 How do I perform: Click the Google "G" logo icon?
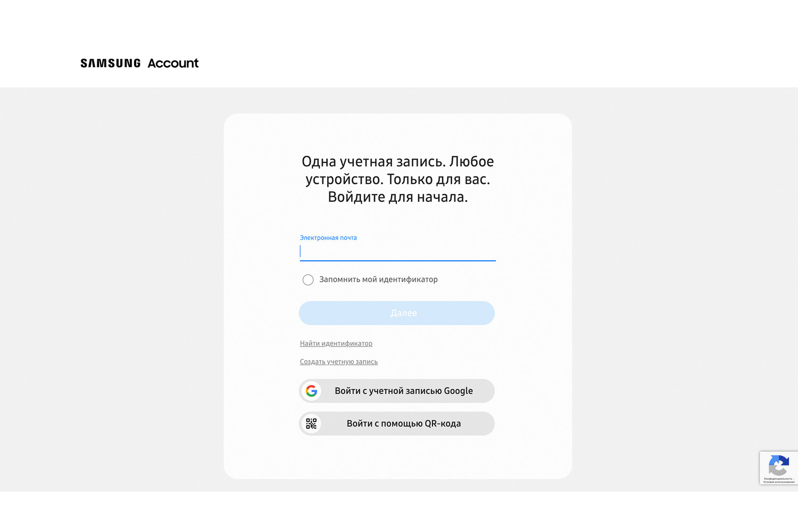pyautogui.click(x=312, y=391)
